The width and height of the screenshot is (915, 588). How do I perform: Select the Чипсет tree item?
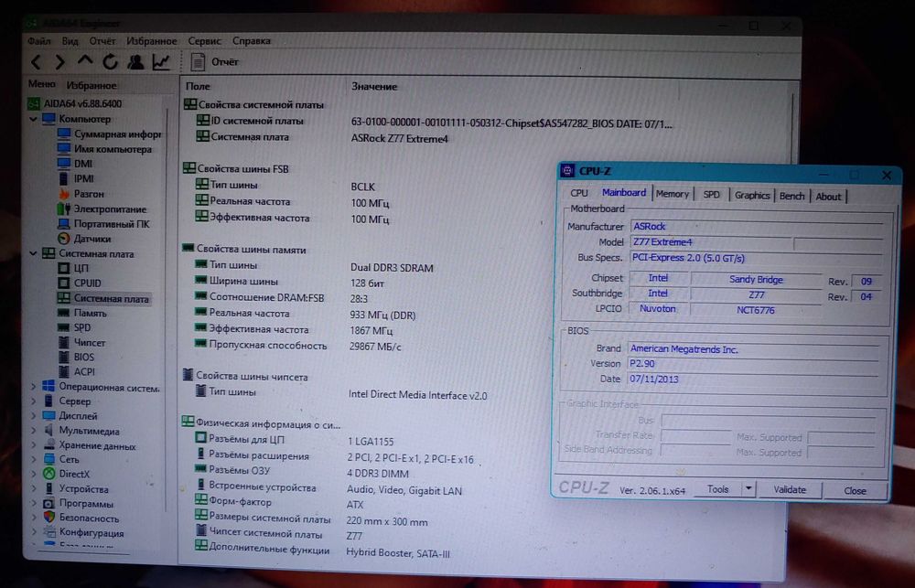click(81, 342)
